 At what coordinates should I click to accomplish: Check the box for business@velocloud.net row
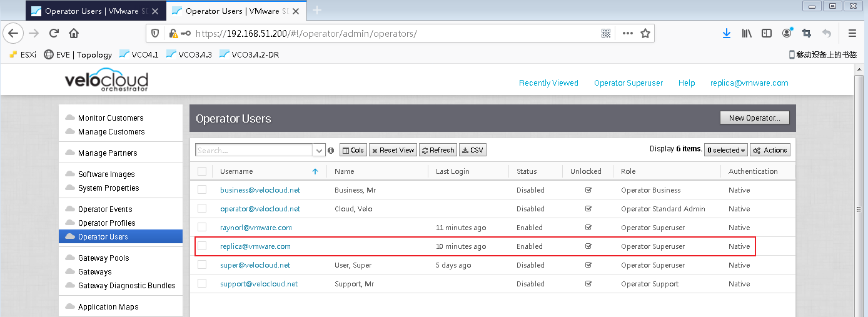[202, 189]
